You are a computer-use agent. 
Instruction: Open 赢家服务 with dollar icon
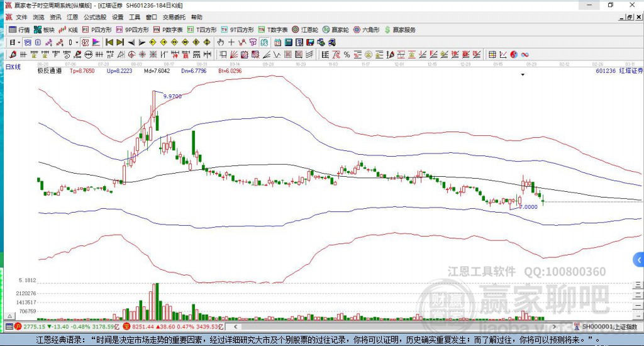pos(400,30)
